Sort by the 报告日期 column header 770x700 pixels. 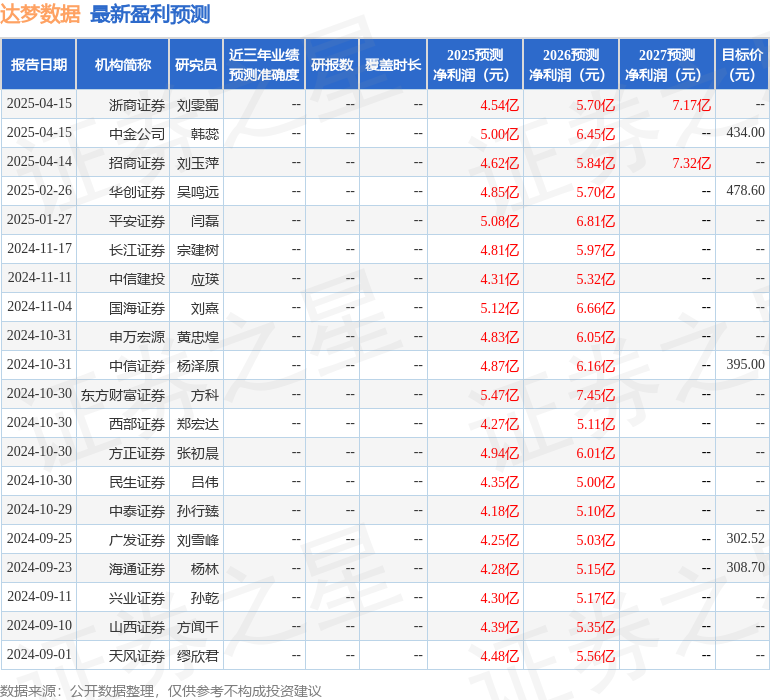(x=39, y=65)
